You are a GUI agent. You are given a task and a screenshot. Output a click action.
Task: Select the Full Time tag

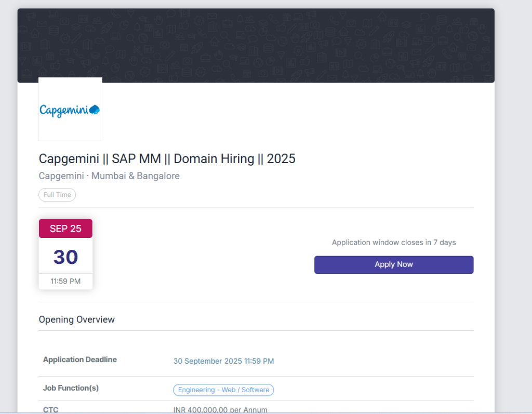57,195
